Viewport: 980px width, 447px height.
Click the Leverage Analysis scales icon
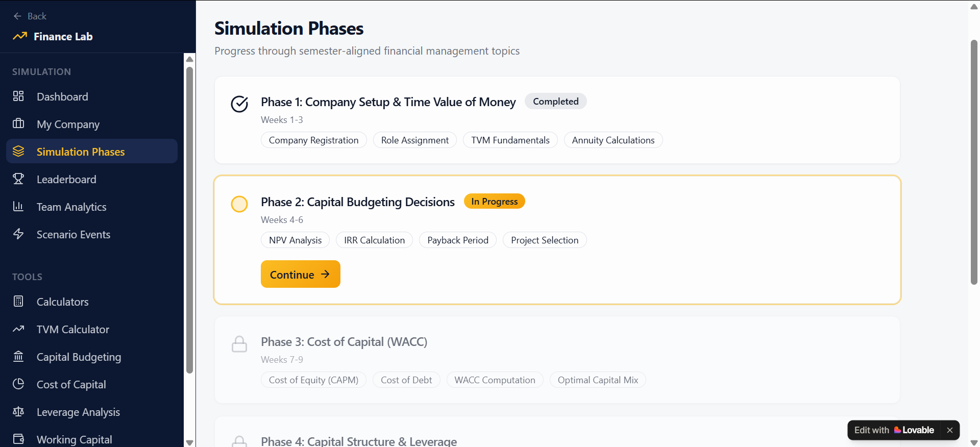tap(18, 412)
